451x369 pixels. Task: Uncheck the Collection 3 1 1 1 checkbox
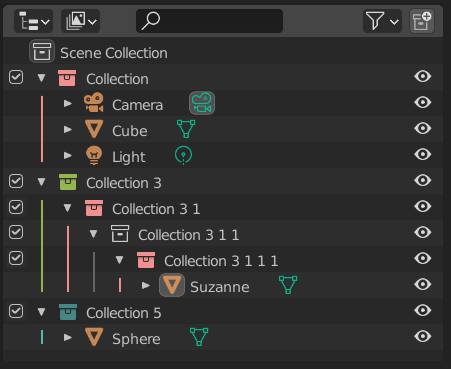pyautogui.click(x=16, y=258)
